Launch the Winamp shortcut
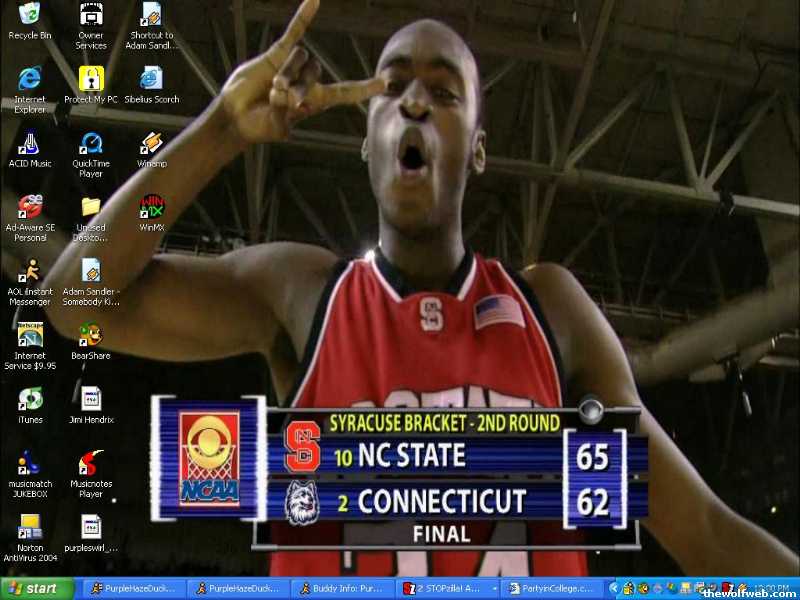The image size is (800, 600). pyautogui.click(x=152, y=143)
